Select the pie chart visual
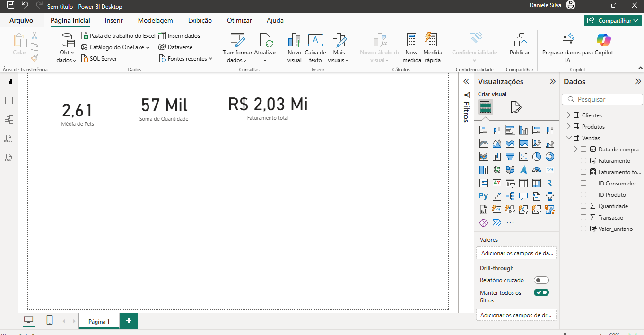The width and height of the screenshot is (644, 335). (536, 157)
